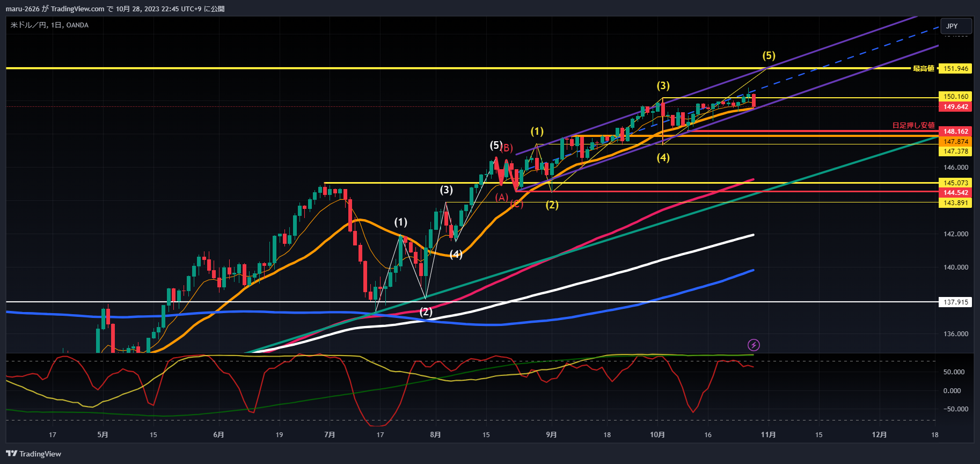This screenshot has height=464, width=980.
Task: Select the 147.378 price label
Action: [956, 151]
